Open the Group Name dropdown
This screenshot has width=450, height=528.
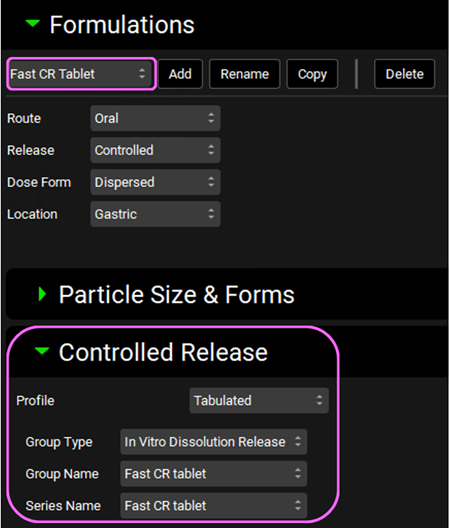click(214, 474)
